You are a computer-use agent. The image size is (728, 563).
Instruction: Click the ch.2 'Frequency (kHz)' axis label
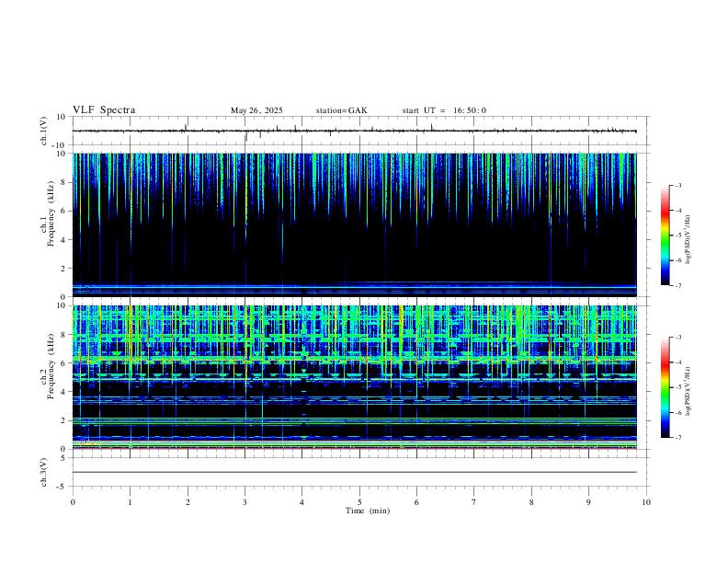(x=49, y=365)
